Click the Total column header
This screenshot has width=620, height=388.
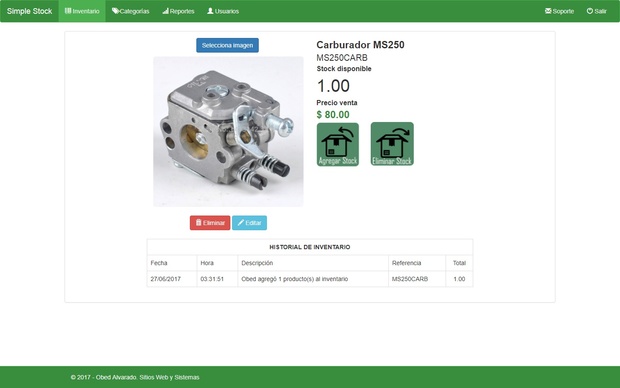[459, 263]
